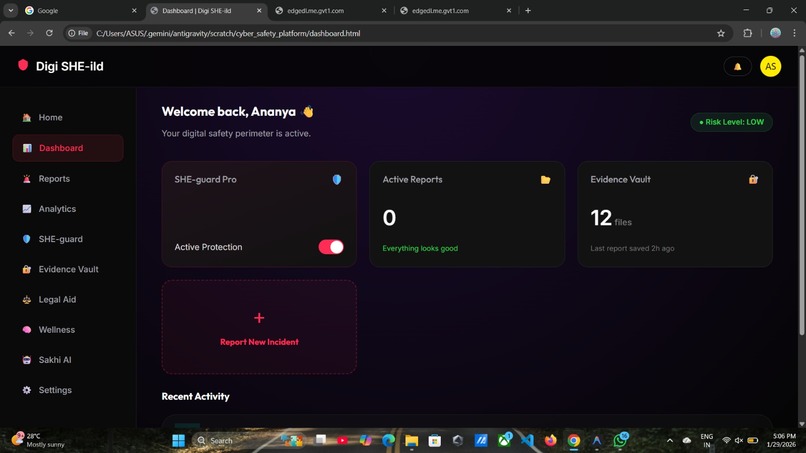
Task: Switch to the first edgedl.me.gvt1.com tab
Action: (331, 11)
